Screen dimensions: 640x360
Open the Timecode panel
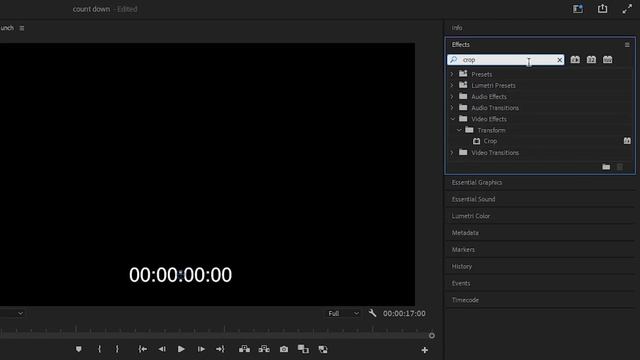coord(465,300)
